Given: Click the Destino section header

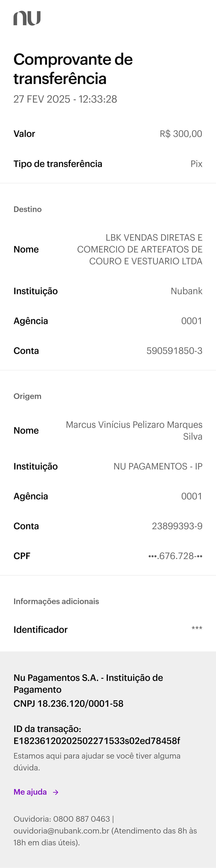Looking at the screenshot, I should point(28,209).
